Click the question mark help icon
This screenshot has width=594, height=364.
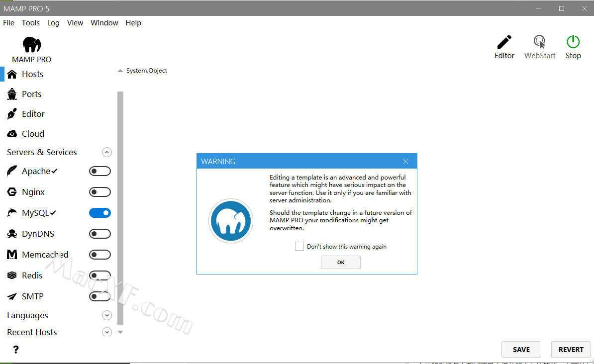point(16,350)
